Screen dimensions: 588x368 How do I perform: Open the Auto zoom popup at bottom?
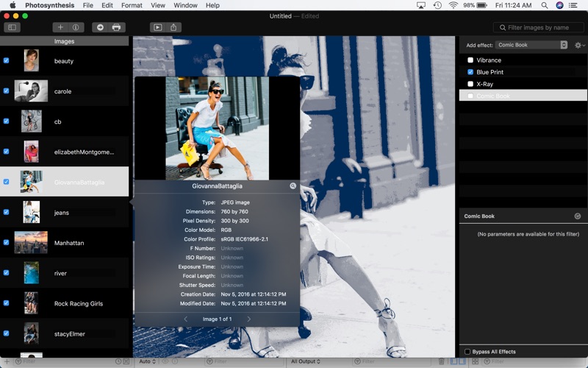pyautogui.click(x=147, y=361)
